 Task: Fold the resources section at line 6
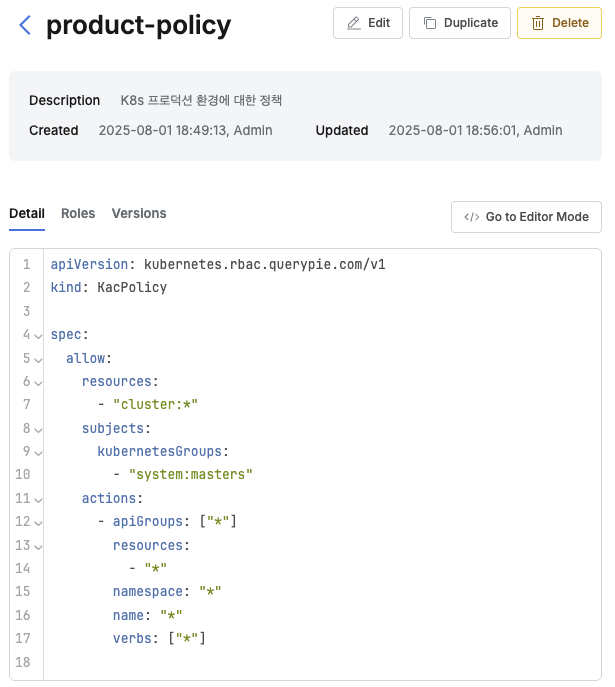38,383
